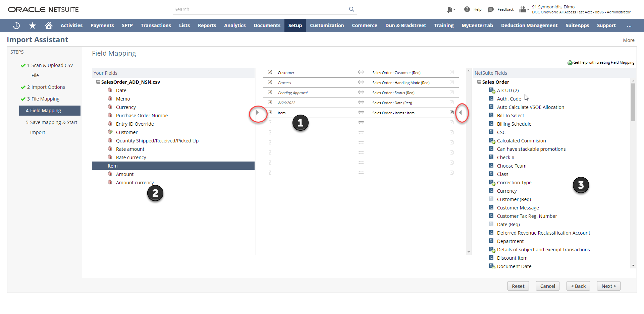Click the Correction Type field icon

coord(492,183)
